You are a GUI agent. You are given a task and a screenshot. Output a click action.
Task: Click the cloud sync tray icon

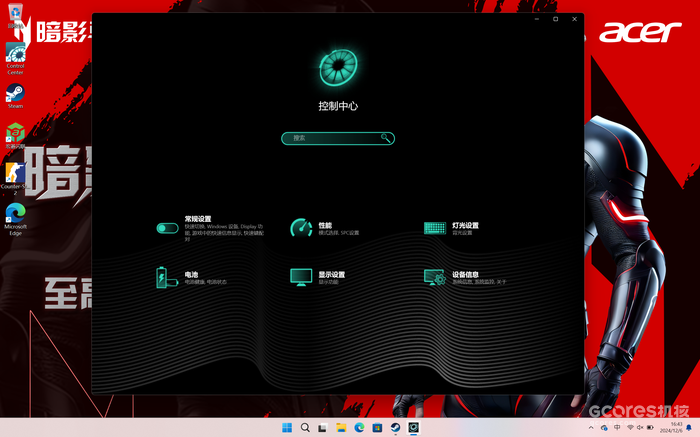click(604, 428)
